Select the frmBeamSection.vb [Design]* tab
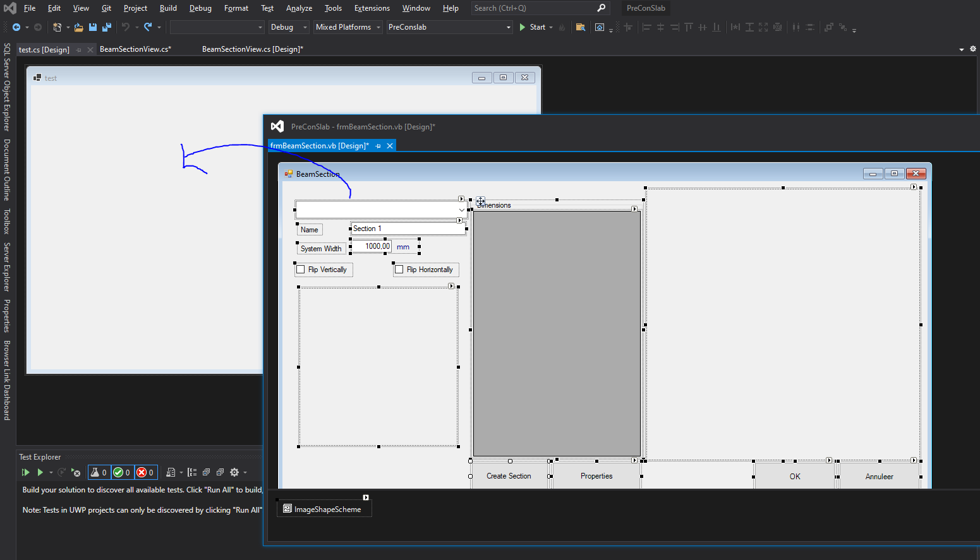980x560 pixels. [320, 146]
